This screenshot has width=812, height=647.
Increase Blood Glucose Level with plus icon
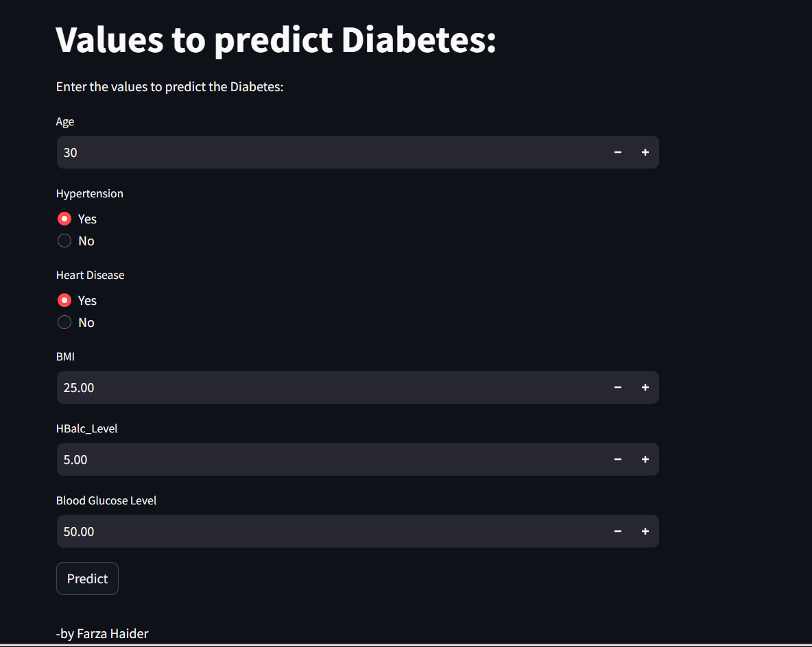645,531
